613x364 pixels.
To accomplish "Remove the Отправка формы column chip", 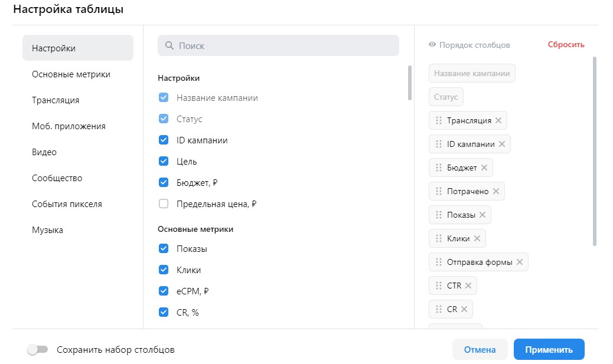I will tap(520, 262).
